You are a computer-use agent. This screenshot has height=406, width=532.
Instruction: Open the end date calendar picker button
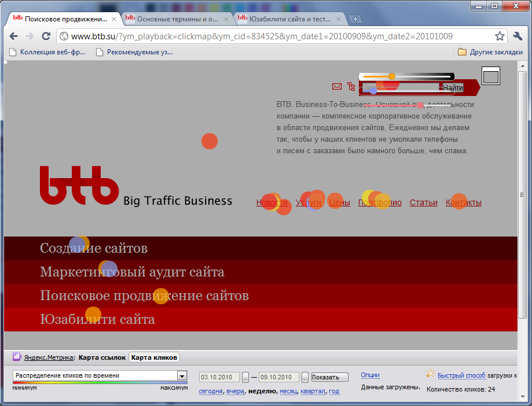305,377
